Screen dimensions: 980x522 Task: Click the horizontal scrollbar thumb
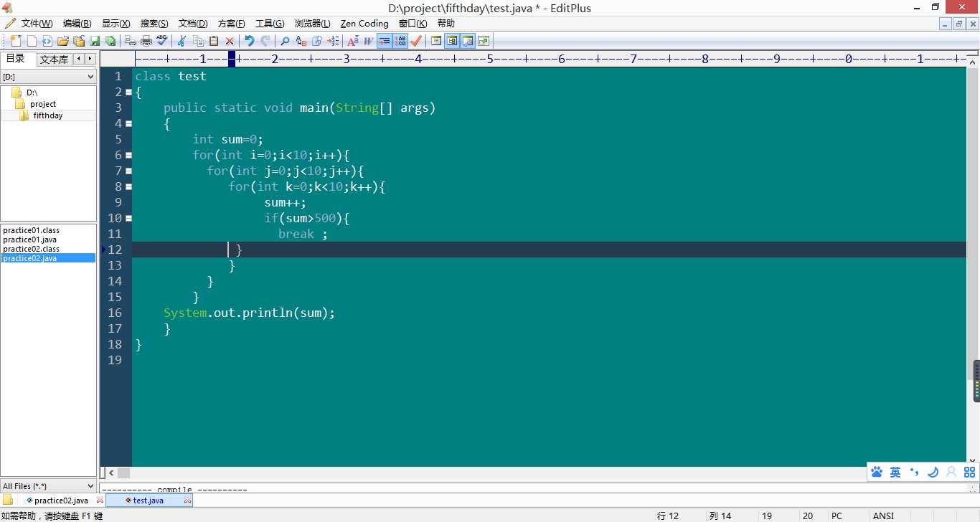coord(123,473)
